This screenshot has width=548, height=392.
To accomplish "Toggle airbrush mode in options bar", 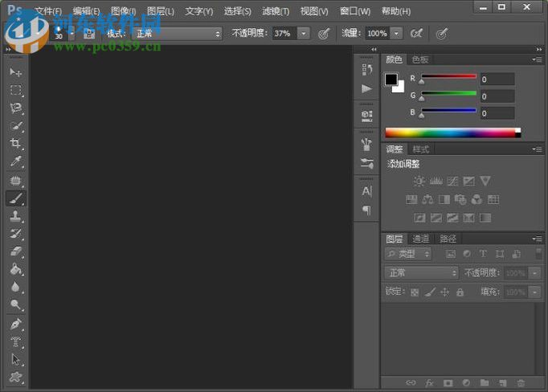I will coord(416,34).
